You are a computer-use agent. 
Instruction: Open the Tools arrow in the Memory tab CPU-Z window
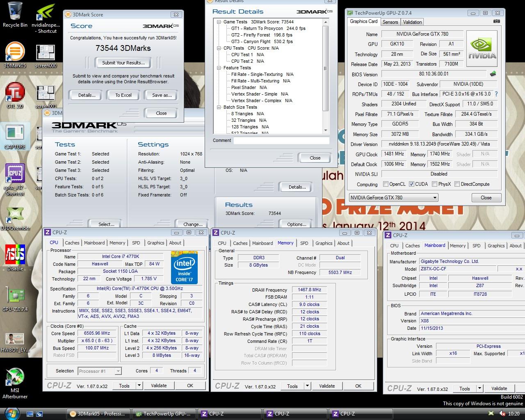[x=307, y=386]
